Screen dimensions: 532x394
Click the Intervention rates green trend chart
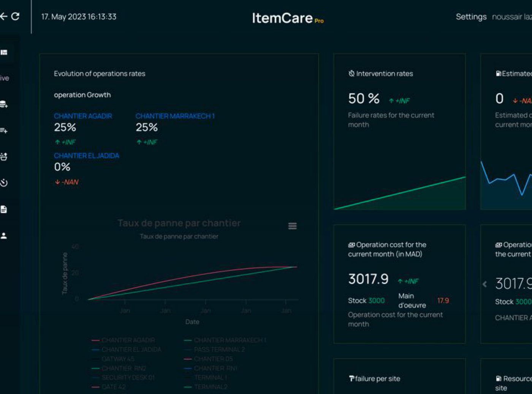click(400, 193)
